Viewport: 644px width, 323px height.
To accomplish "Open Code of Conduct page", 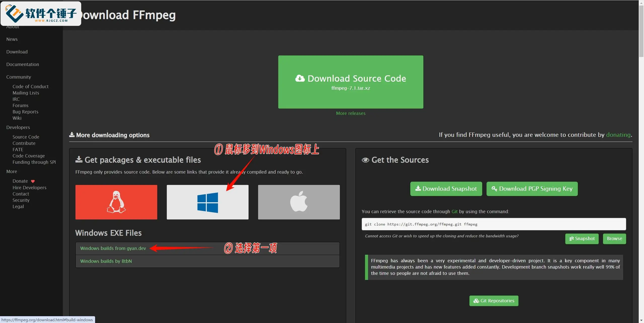I will (30, 87).
